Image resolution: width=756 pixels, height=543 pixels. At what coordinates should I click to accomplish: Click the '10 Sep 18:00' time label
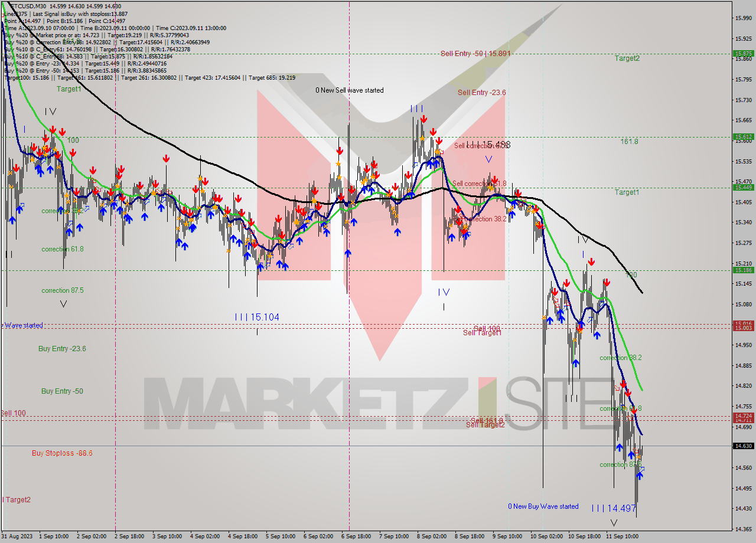tap(584, 537)
